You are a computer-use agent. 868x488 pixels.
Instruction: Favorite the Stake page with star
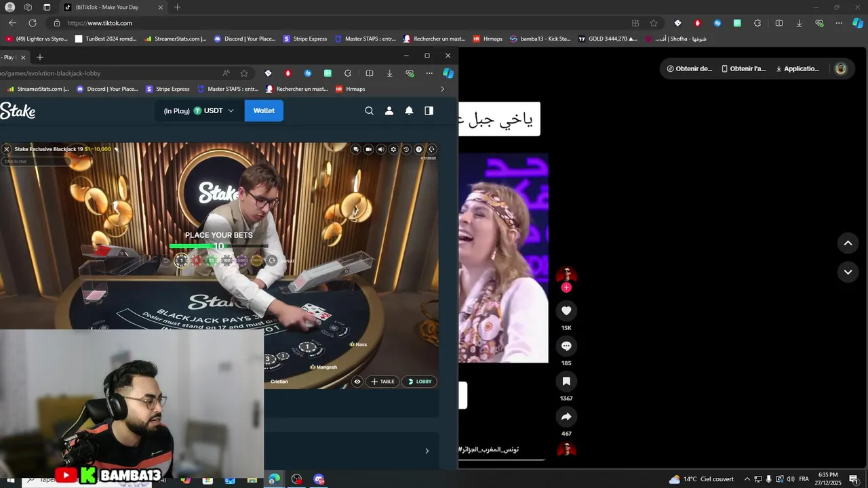pos(244,73)
